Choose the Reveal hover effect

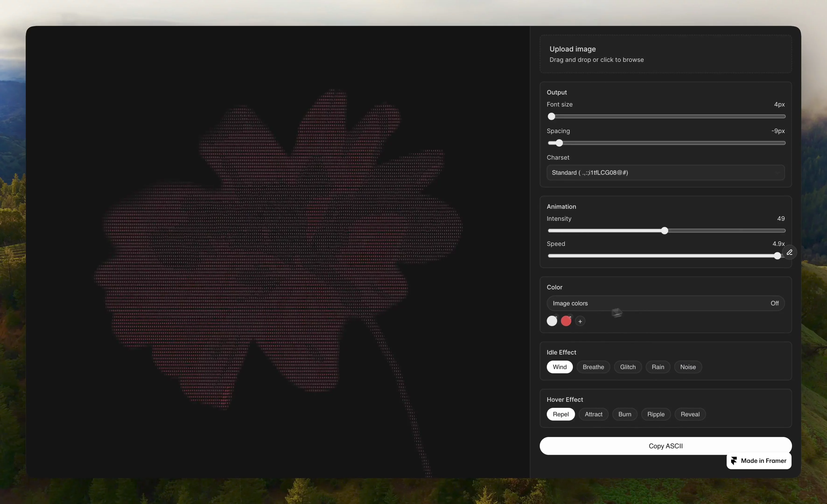[x=690, y=414]
